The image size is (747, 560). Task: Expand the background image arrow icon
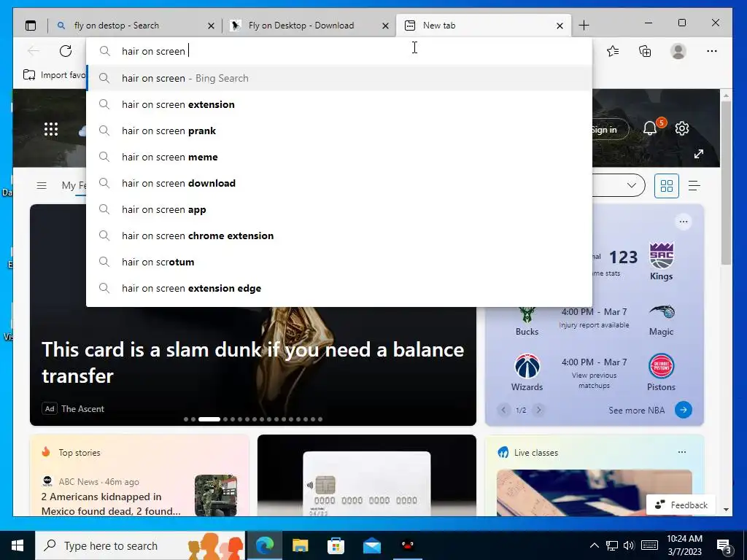[x=698, y=154]
